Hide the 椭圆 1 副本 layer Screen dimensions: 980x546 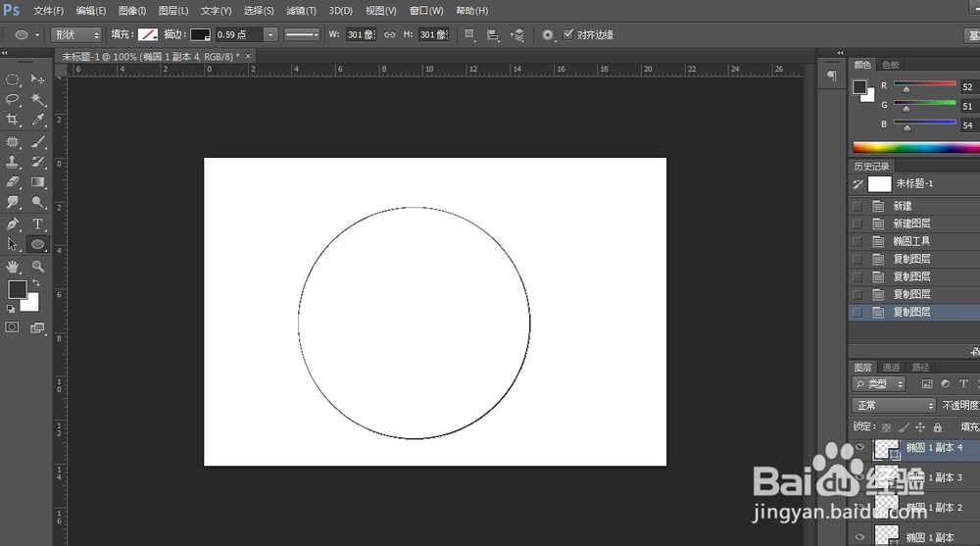(x=860, y=536)
